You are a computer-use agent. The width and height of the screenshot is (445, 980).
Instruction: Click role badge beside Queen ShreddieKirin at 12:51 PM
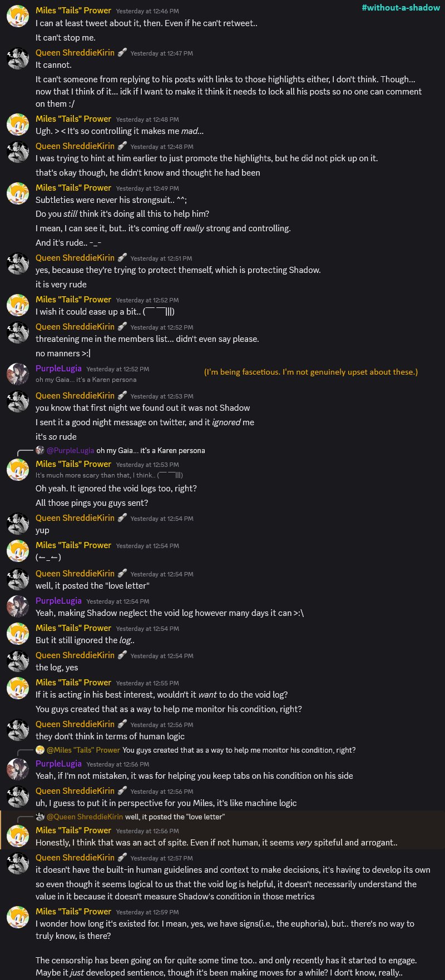click(x=122, y=258)
